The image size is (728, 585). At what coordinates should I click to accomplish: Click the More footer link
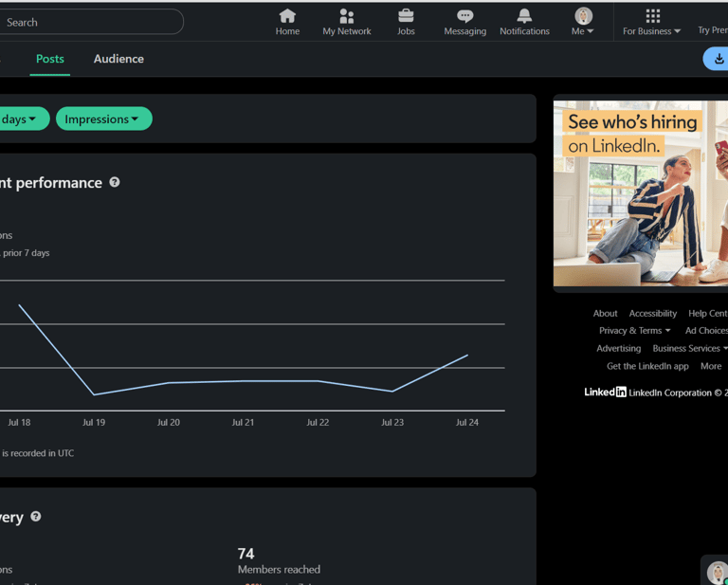click(x=711, y=366)
